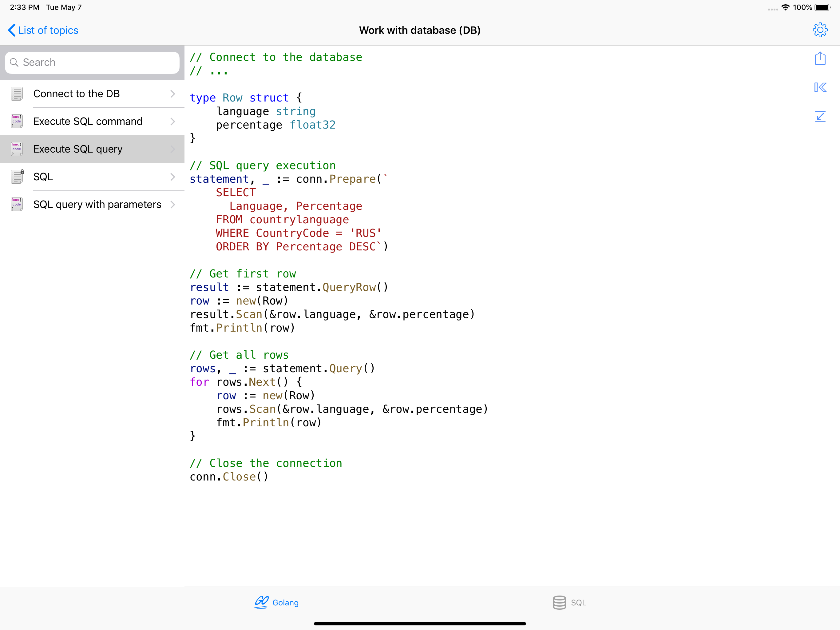Click the Connect to the DB document icon

coord(17,94)
